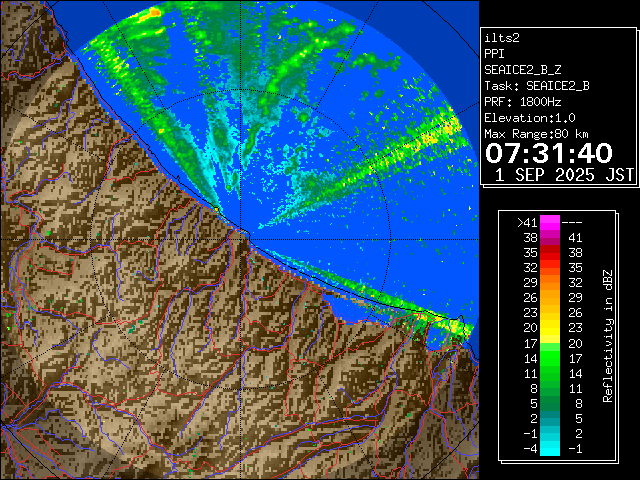
Task: Select the PPI scan type label
Action: pyautogui.click(x=495, y=54)
